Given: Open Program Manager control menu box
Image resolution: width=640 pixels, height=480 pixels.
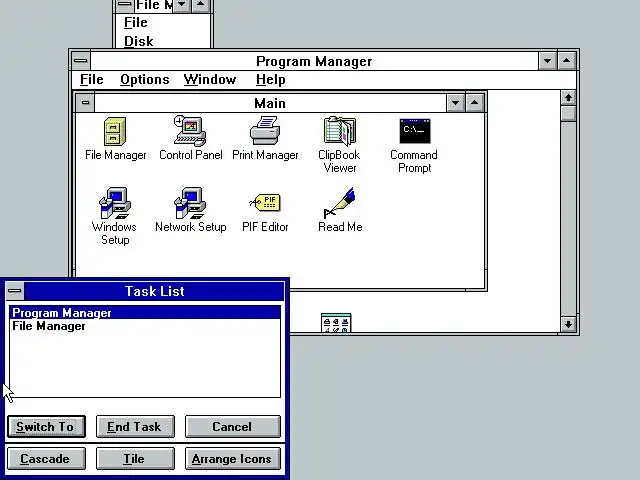Looking at the screenshot, I should [81, 61].
